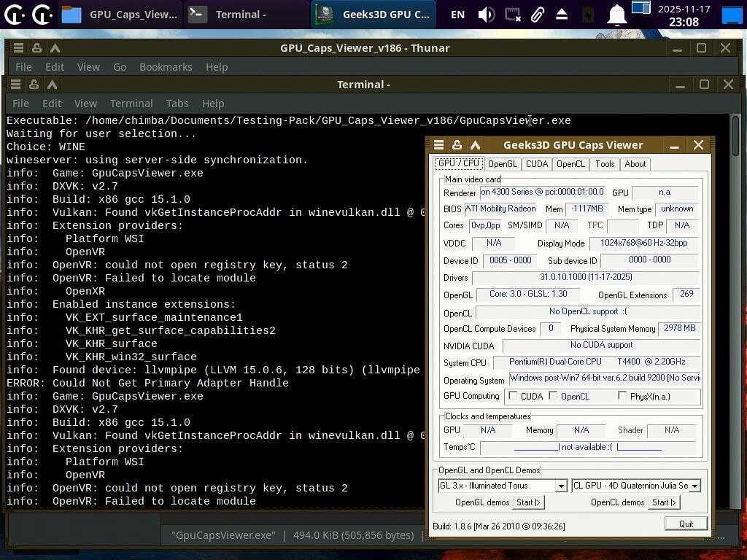Open the Terminal menu in Terminal
The image size is (747, 560).
[131, 104]
